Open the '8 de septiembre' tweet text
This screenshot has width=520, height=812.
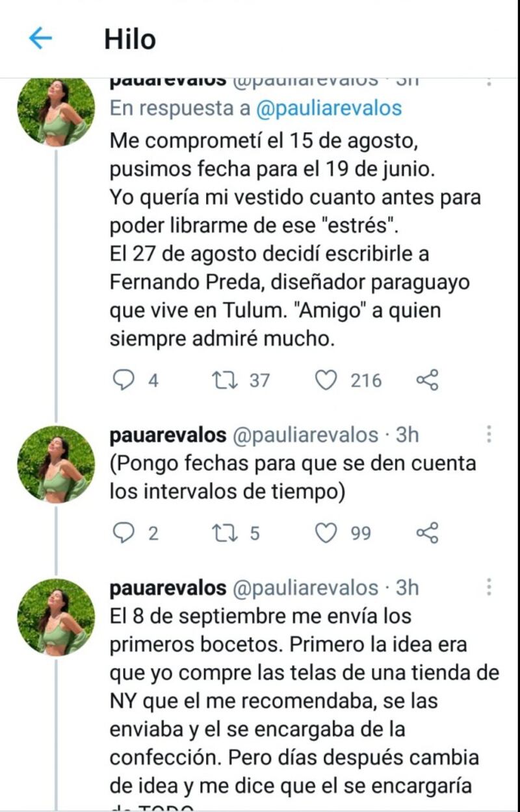click(x=304, y=700)
